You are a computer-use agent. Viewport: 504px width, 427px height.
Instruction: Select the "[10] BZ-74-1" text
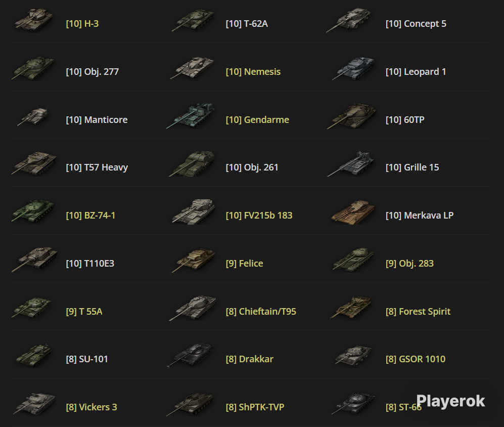tap(90, 215)
